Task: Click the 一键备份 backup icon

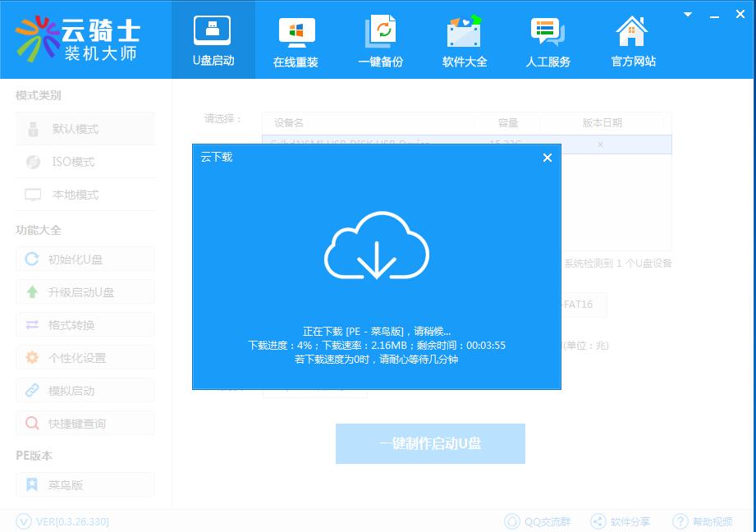Action: pyautogui.click(x=380, y=39)
